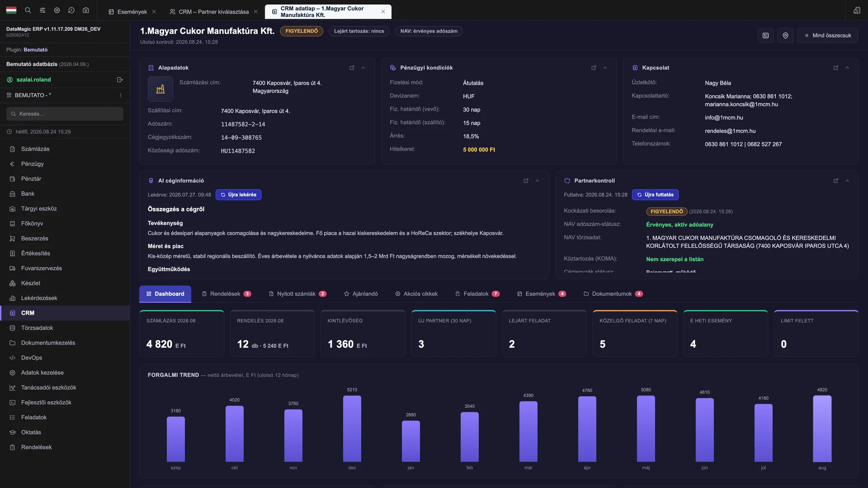Image resolution: width=868 pixels, height=488 pixels.
Task: Click the e-mail info@1mcm.hu
Action: click(x=724, y=118)
